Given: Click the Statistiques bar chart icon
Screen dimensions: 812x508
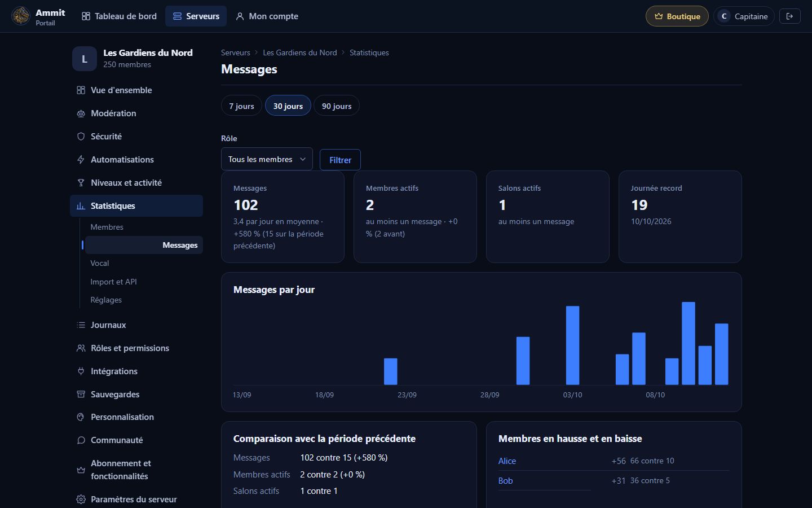Looking at the screenshot, I should (81, 206).
